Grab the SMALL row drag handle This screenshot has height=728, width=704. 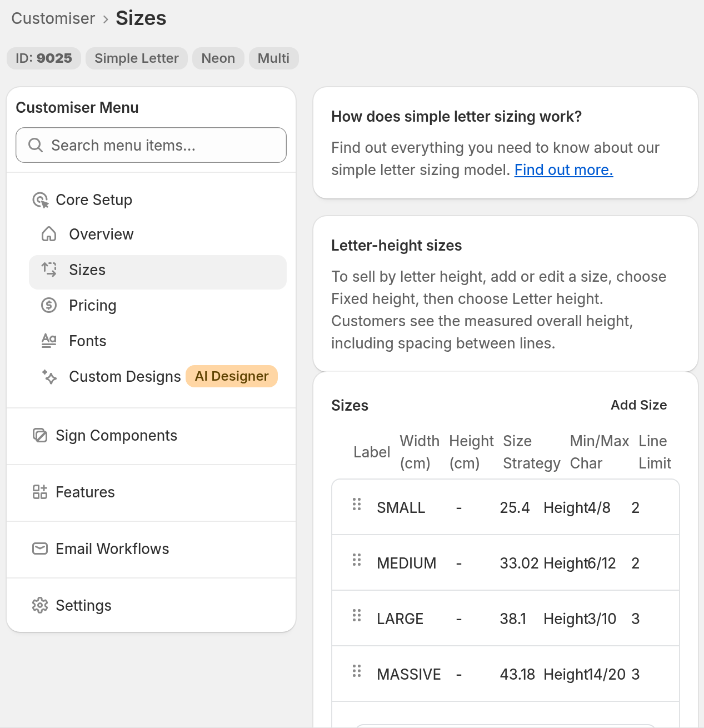click(357, 504)
